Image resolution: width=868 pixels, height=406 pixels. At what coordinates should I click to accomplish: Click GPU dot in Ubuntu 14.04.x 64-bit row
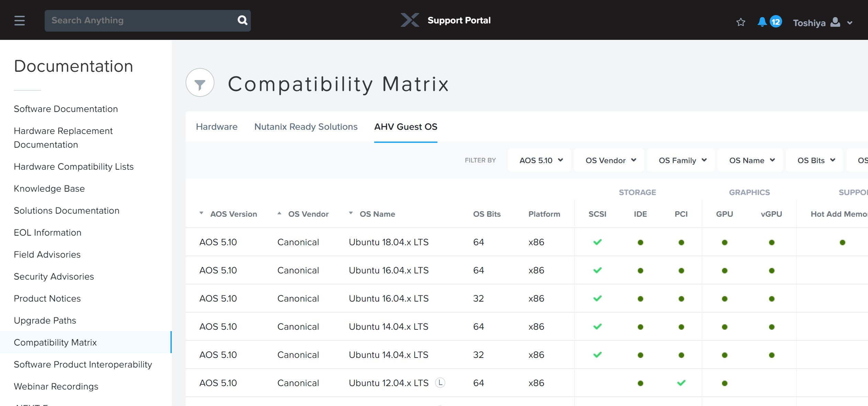[x=725, y=327]
